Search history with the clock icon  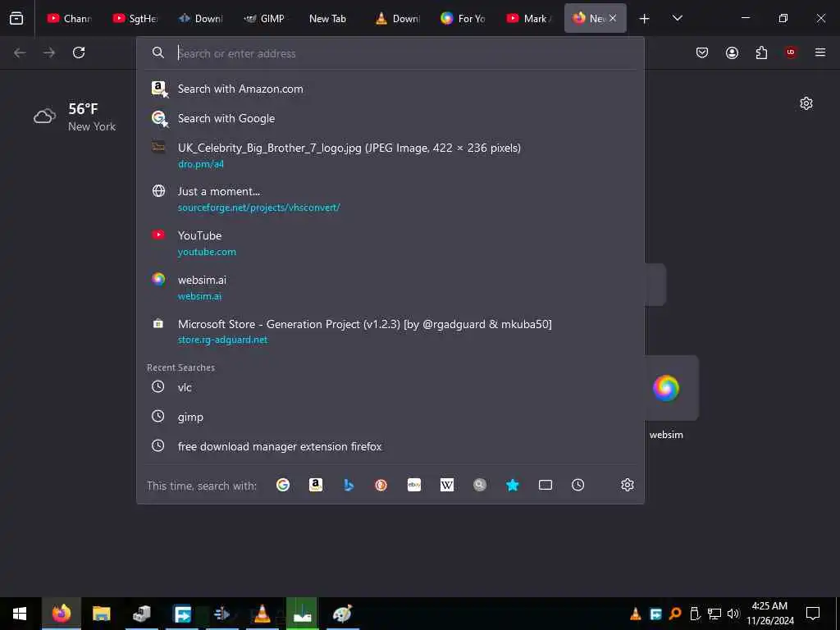coord(578,485)
